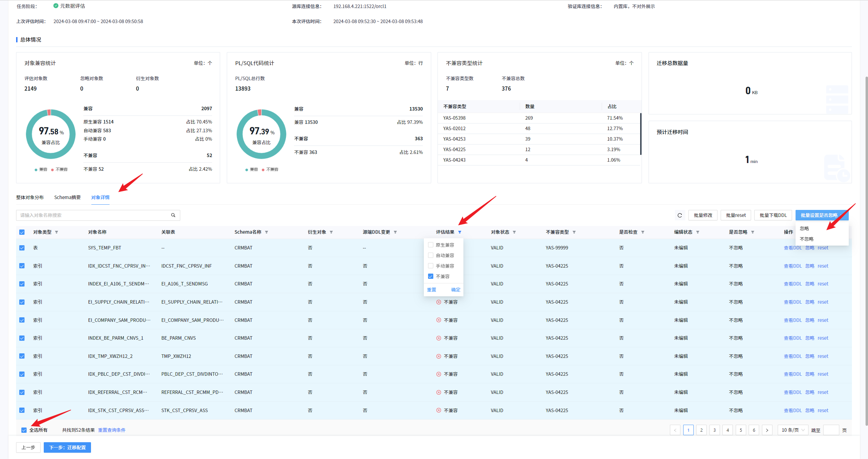868x459 pixels.
Task: Uncheck the SYS_TEMP_FBT row checkbox
Action: pos(22,248)
